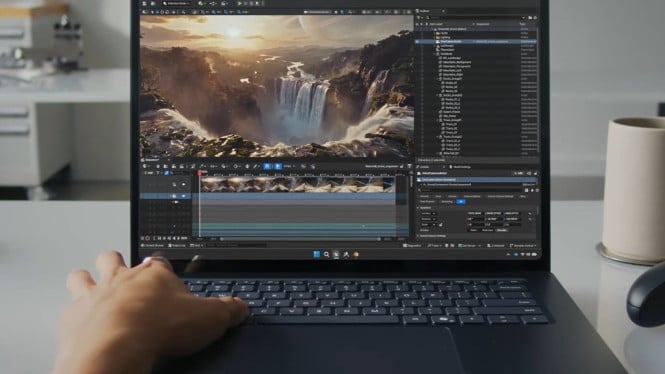The image size is (665, 374).
Task: Reset Location with its reset arrow
Action: [530, 214]
